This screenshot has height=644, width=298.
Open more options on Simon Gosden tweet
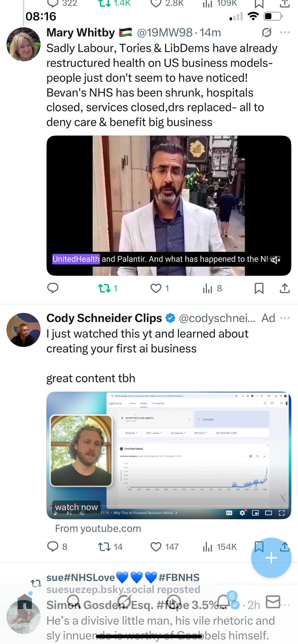click(x=286, y=605)
